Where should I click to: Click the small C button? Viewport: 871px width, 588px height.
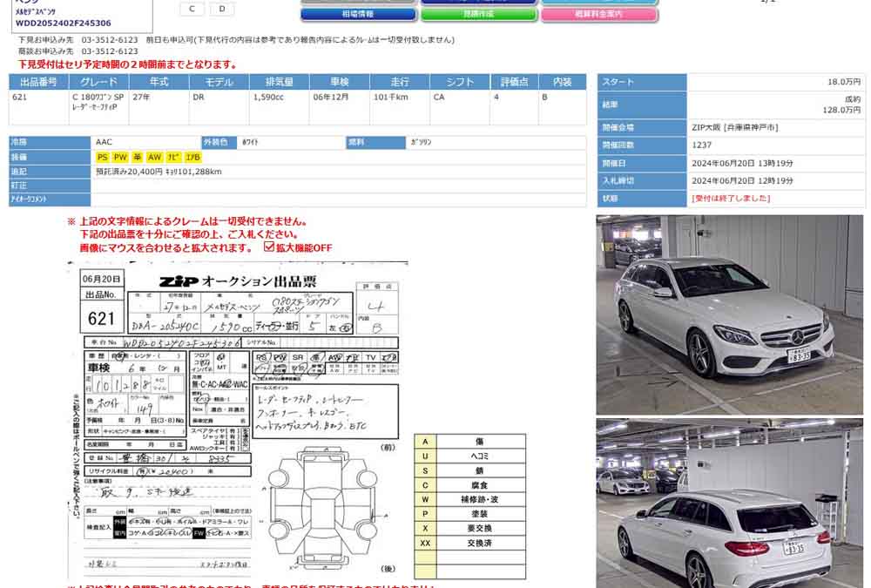(x=192, y=9)
